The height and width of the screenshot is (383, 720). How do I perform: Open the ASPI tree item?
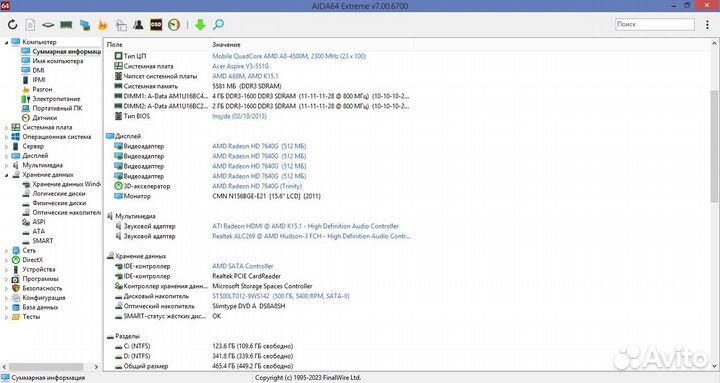click(x=39, y=222)
